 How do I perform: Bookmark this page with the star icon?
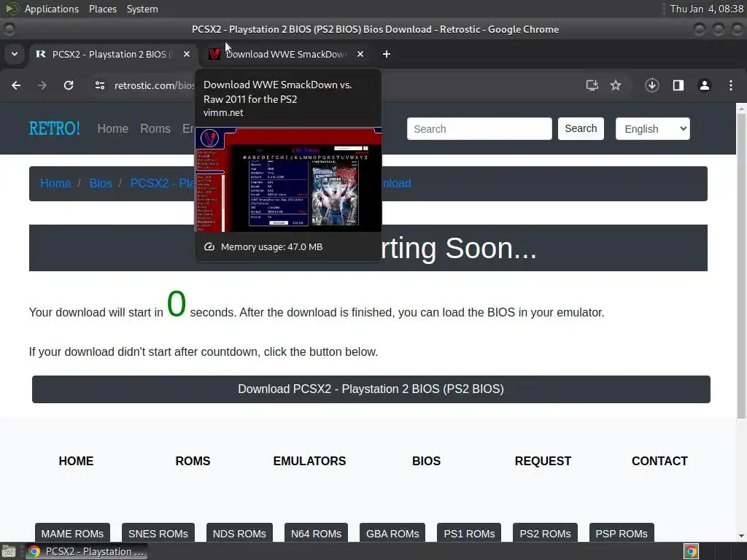coord(616,85)
